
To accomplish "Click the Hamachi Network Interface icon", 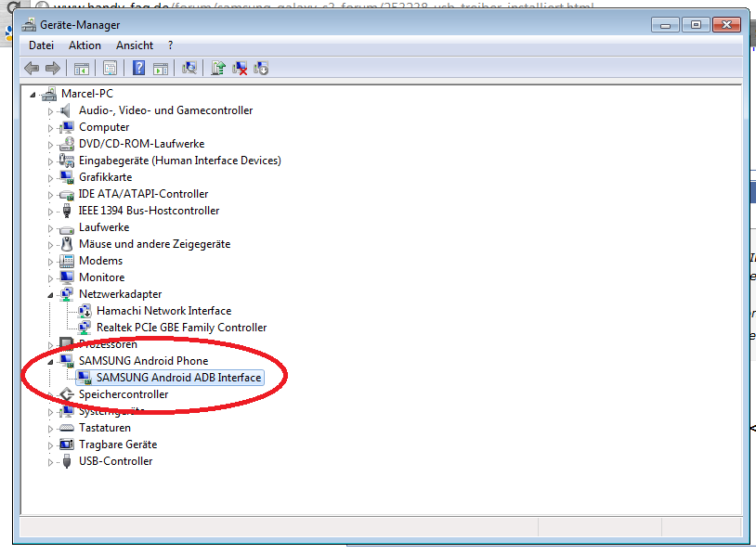I will [x=85, y=311].
